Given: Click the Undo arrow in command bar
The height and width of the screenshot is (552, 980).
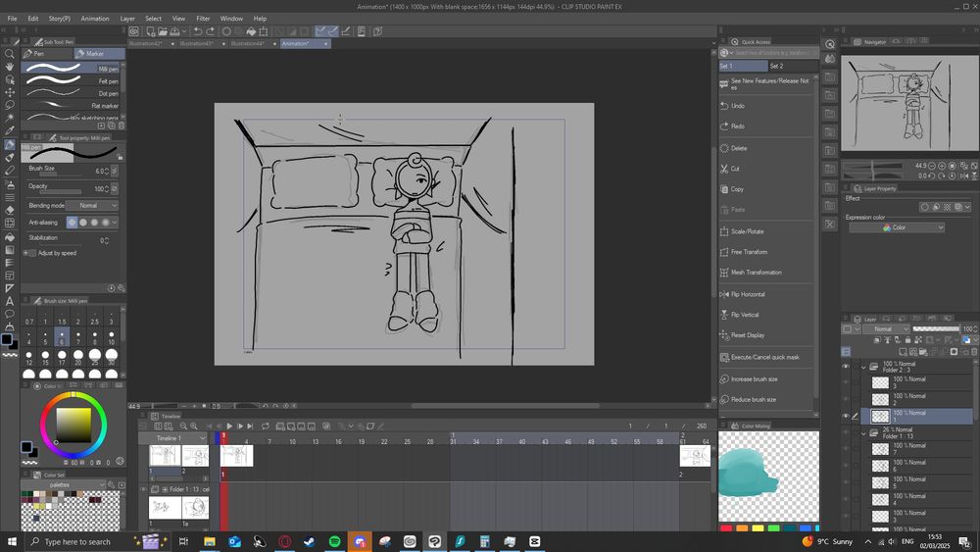Looking at the screenshot, I should click(198, 31).
